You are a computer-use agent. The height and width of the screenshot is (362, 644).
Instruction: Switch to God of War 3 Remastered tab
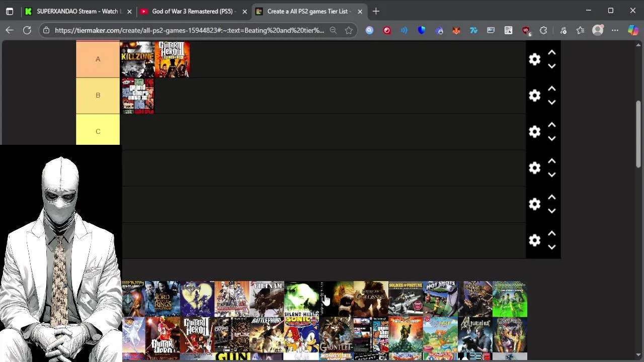194,11
